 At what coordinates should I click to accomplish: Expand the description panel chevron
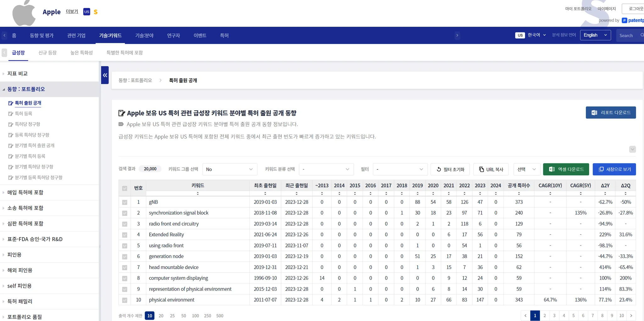tap(632, 149)
